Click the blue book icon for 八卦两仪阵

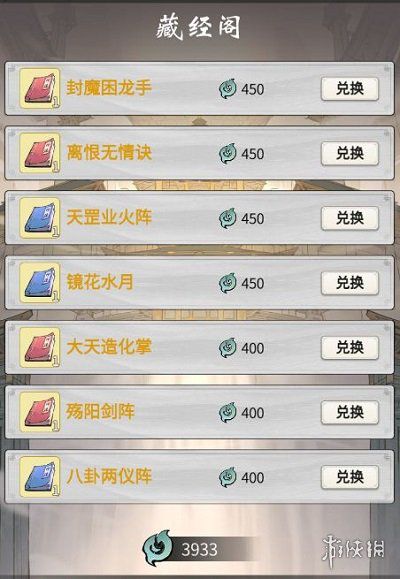click(x=40, y=477)
